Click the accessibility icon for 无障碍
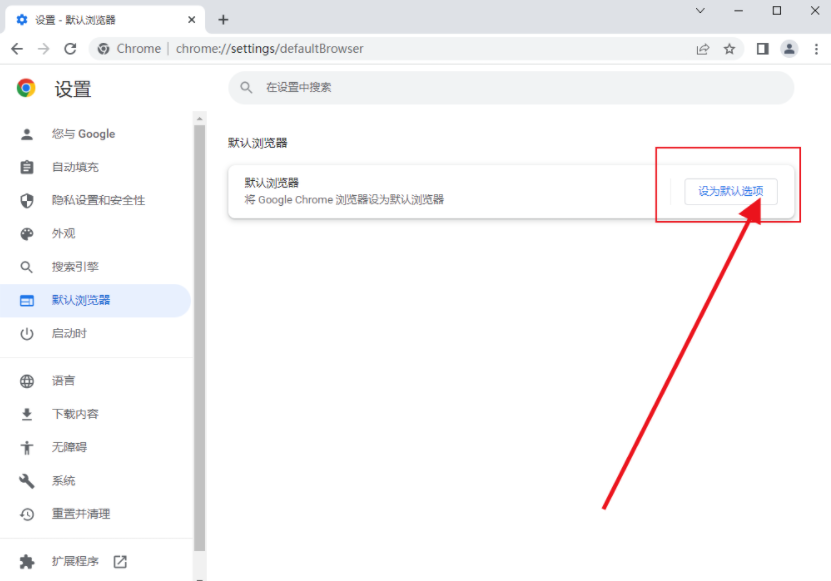831x581 pixels. [26, 447]
